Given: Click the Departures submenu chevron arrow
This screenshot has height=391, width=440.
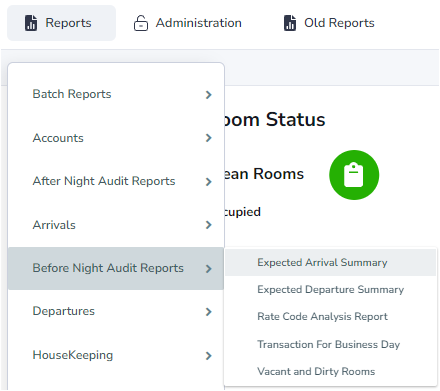Looking at the screenshot, I should [209, 312].
